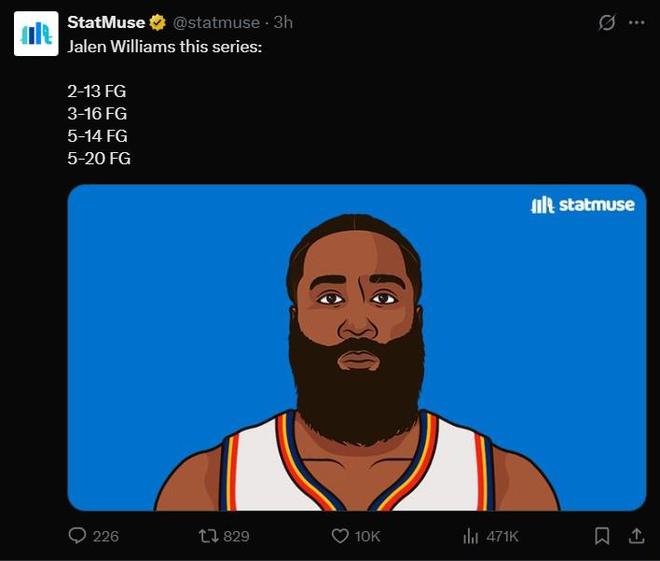The image size is (660, 561).
Task: Click the statmuse watermark logo in image
Action: pos(581,205)
